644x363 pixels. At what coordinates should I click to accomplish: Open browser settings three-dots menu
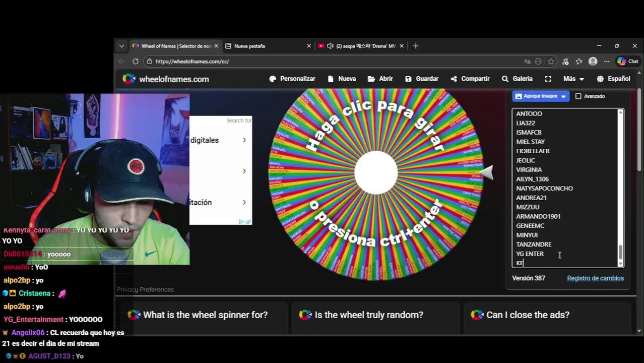tap(607, 62)
